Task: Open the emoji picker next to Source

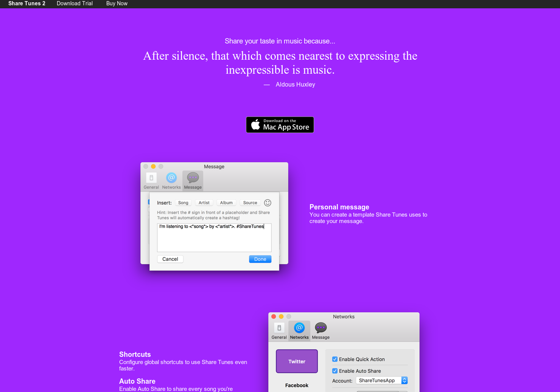Action: pos(268,203)
